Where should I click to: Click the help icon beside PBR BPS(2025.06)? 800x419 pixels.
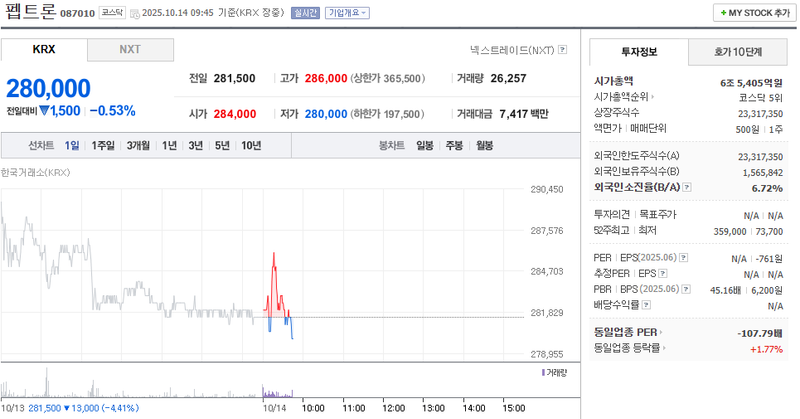click(685, 289)
